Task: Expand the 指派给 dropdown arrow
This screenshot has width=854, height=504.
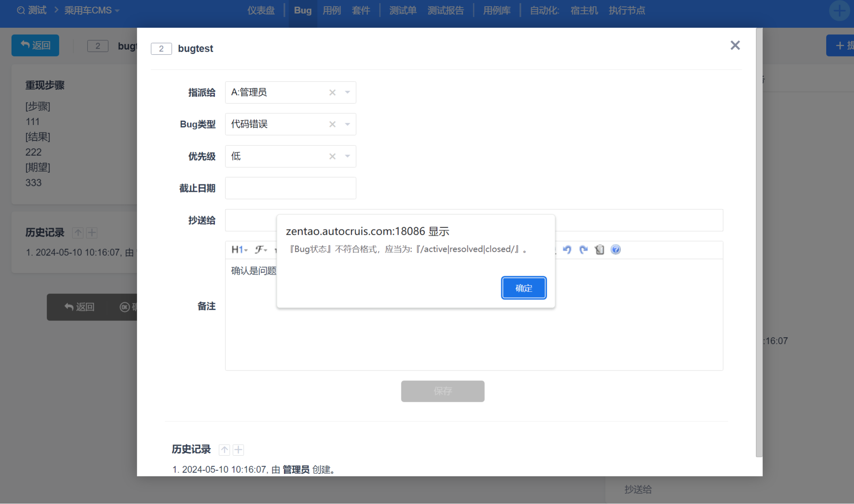Action: 347,93
